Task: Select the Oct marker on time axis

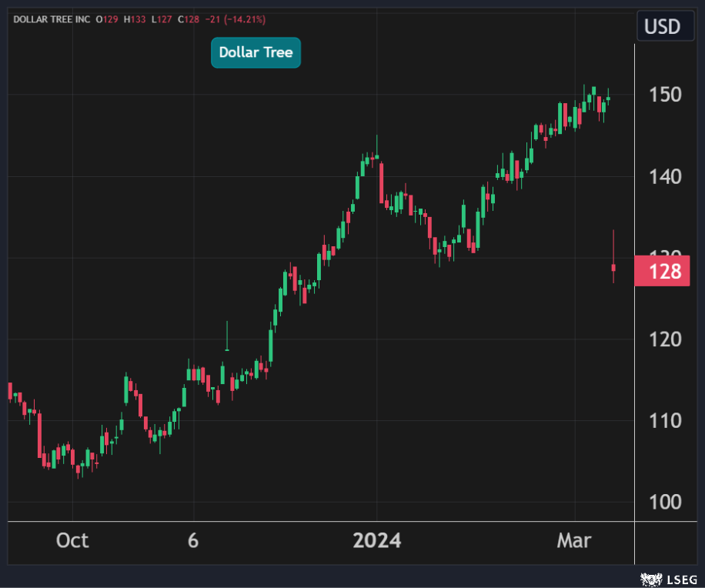Action: click(72, 540)
